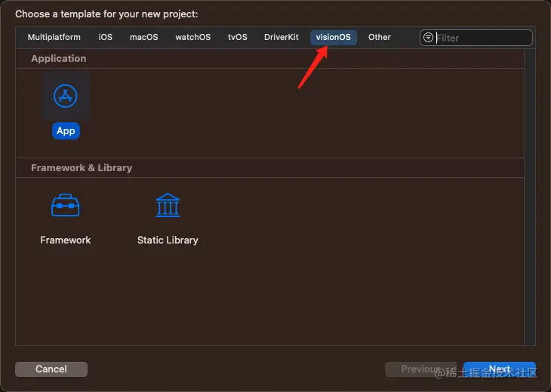The image size is (551, 392).
Task: Switch to the tvOS tab
Action: [x=238, y=37]
